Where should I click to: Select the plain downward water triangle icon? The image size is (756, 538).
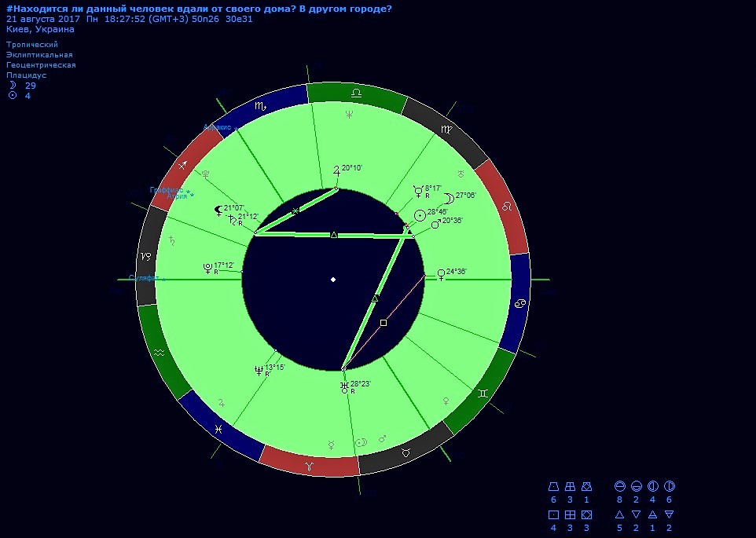click(x=637, y=514)
